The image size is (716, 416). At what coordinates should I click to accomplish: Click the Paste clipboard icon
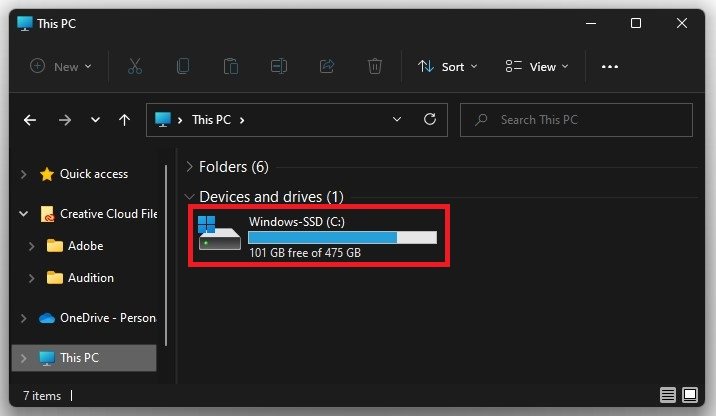point(231,66)
